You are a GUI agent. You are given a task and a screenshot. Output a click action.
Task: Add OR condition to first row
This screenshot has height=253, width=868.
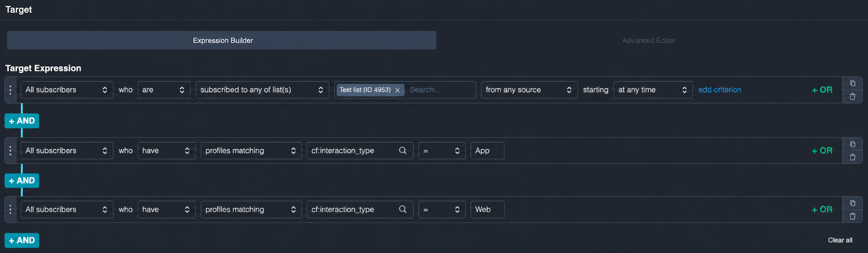[822, 90]
